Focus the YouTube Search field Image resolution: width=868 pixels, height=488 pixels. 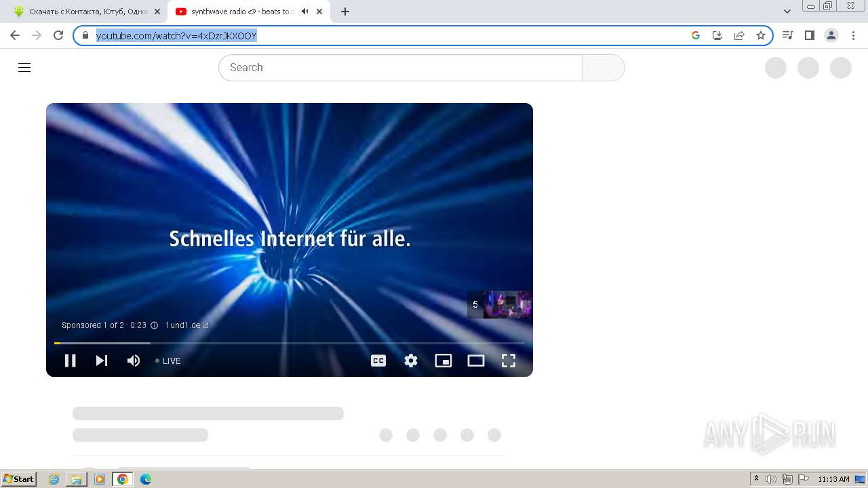400,68
